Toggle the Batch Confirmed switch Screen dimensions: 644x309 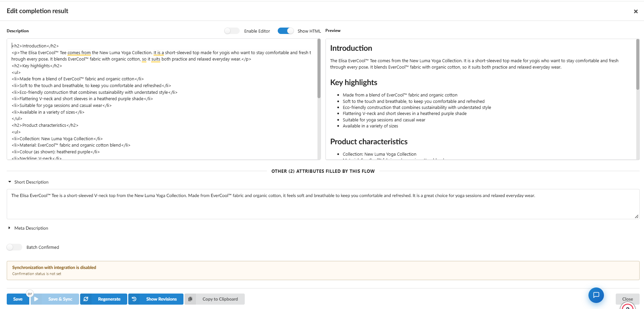(14, 247)
